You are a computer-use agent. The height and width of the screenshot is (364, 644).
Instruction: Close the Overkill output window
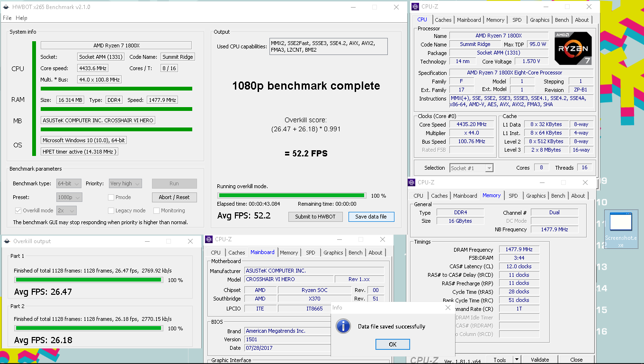190,241
